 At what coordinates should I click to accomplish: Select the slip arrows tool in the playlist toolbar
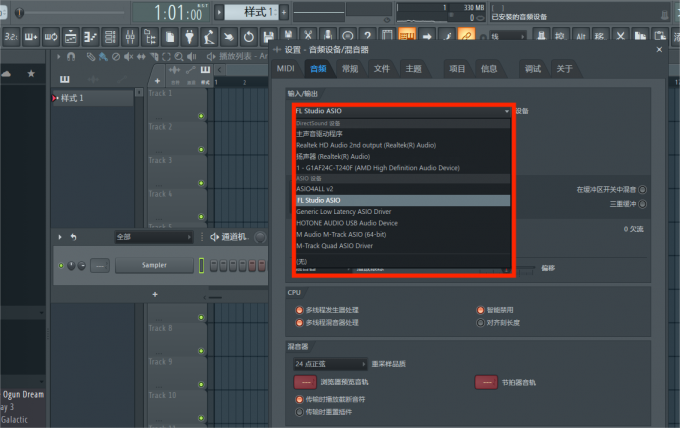(141, 56)
